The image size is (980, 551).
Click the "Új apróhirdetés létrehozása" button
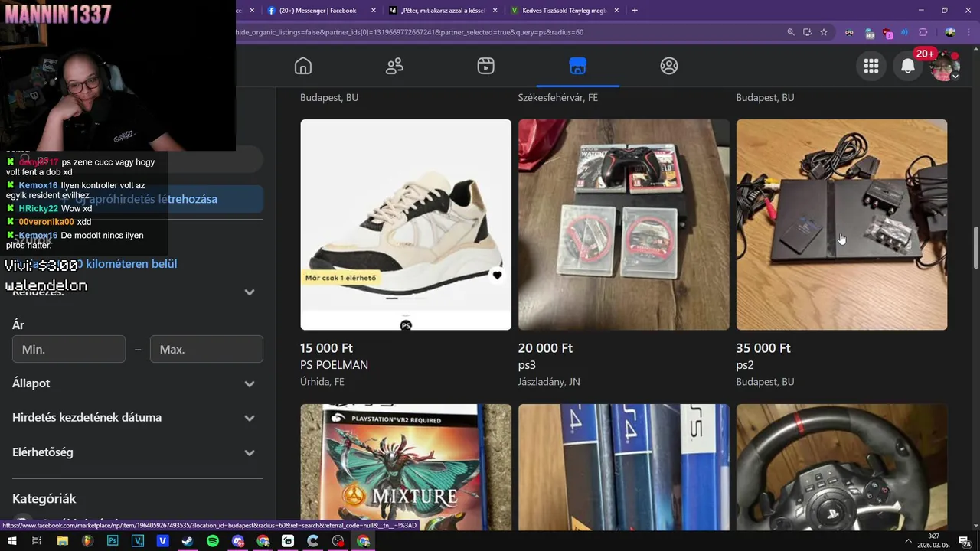pos(138,199)
